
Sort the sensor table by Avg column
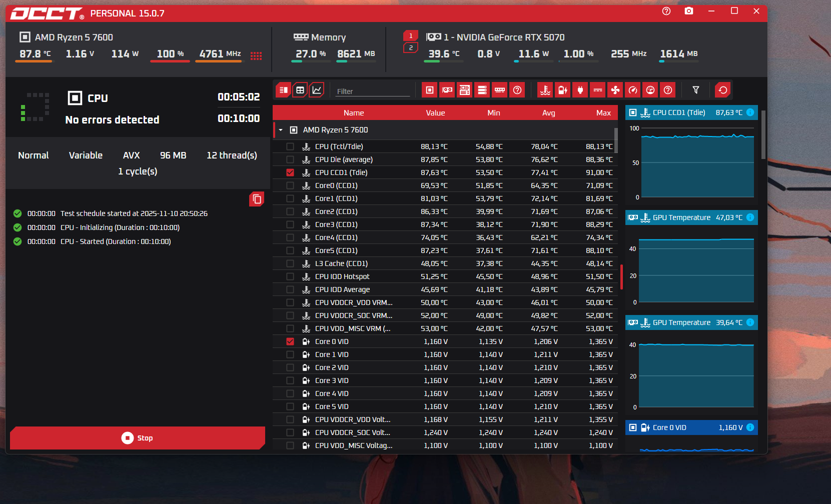pyautogui.click(x=549, y=113)
